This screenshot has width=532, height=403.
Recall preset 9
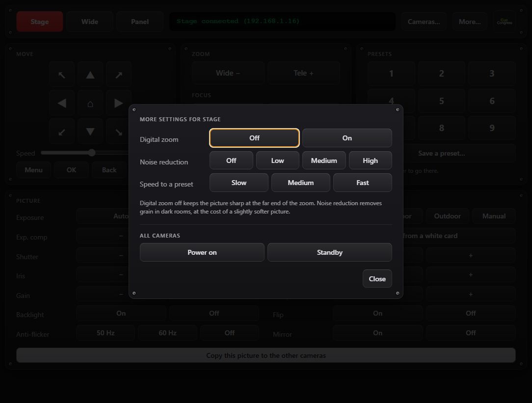click(492, 128)
